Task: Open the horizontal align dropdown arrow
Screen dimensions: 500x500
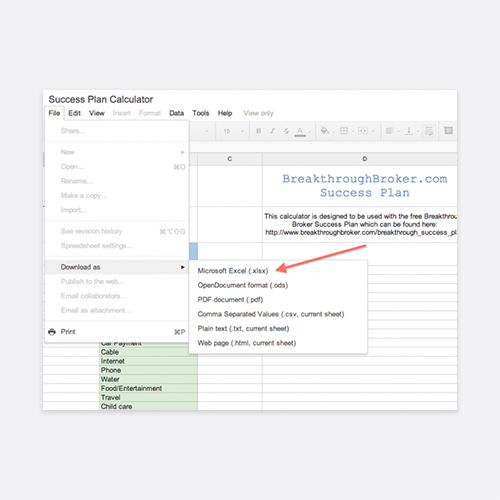Action: point(399,131)
